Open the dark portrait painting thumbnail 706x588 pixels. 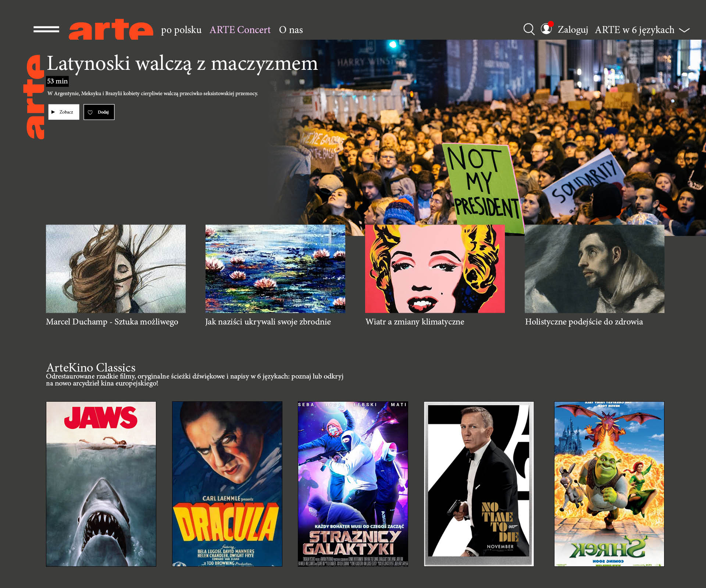(595, 269)
